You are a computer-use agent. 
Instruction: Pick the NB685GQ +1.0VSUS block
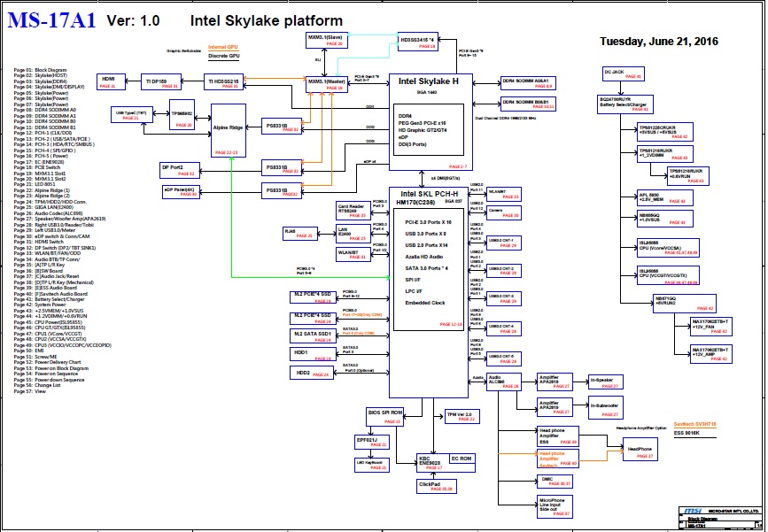pos(664,219)
